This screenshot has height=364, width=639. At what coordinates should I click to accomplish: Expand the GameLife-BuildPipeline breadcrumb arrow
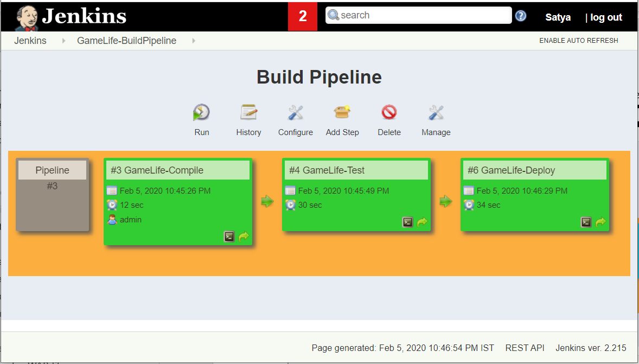[194, 41]
